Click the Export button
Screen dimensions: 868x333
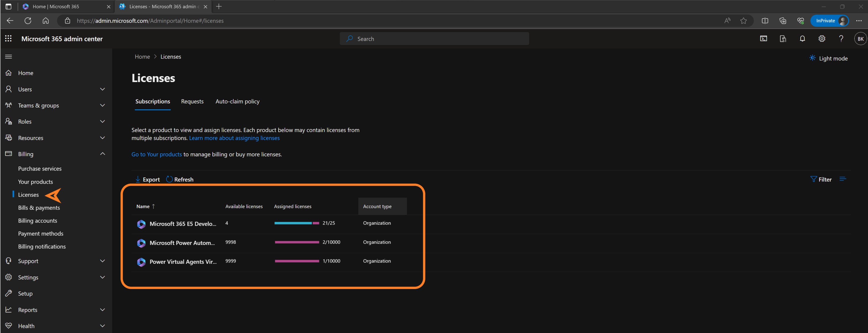tap(148, 179)
